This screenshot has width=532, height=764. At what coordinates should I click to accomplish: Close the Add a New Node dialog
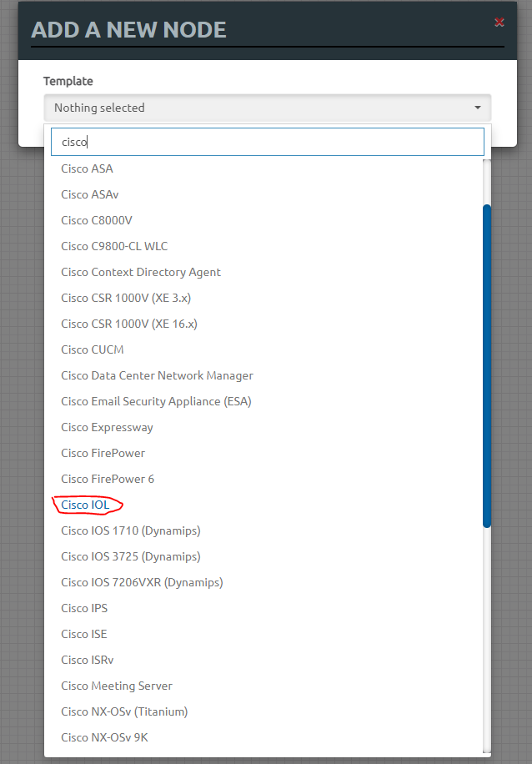[x=499, y=22]
